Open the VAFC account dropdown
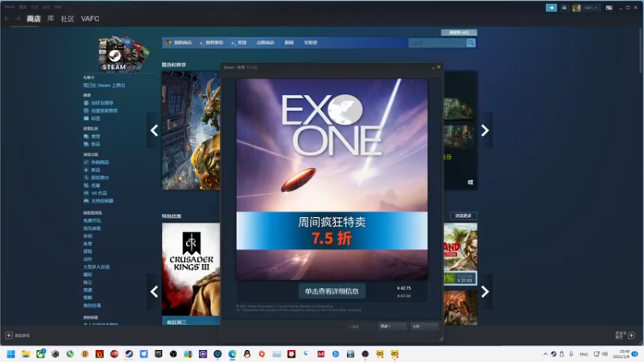 click(591, 8)
